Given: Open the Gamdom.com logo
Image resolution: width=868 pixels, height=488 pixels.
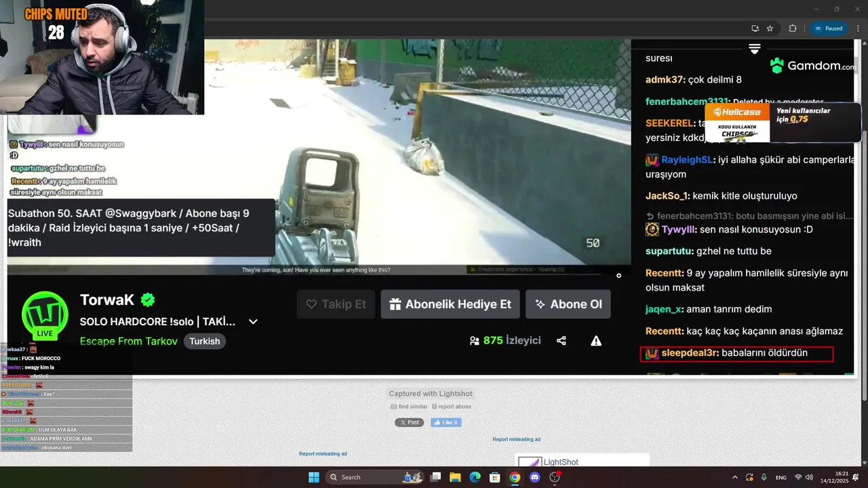Looking at the screenshot, I should click(x=813, y=66).
